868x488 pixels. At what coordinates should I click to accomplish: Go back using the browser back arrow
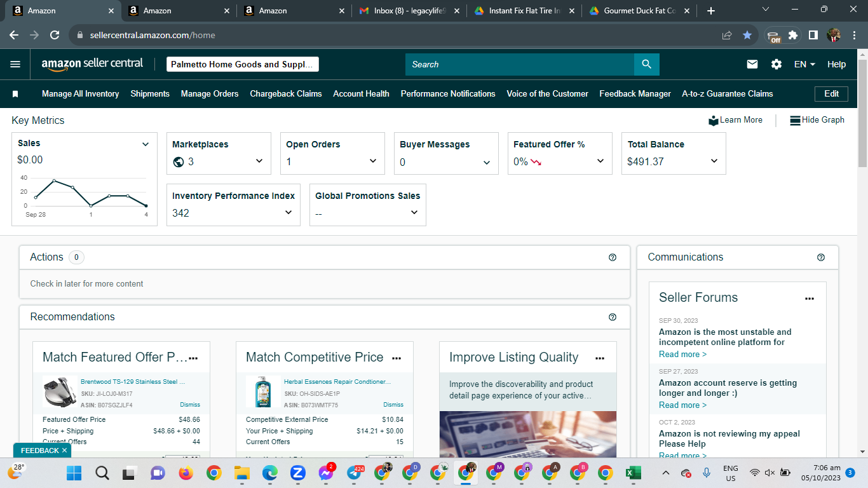14,35
